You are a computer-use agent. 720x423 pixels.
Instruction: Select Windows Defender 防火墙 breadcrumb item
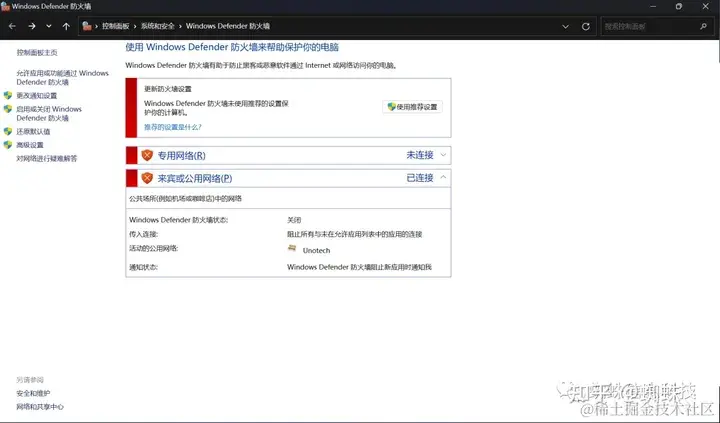[x=228, y=26]
